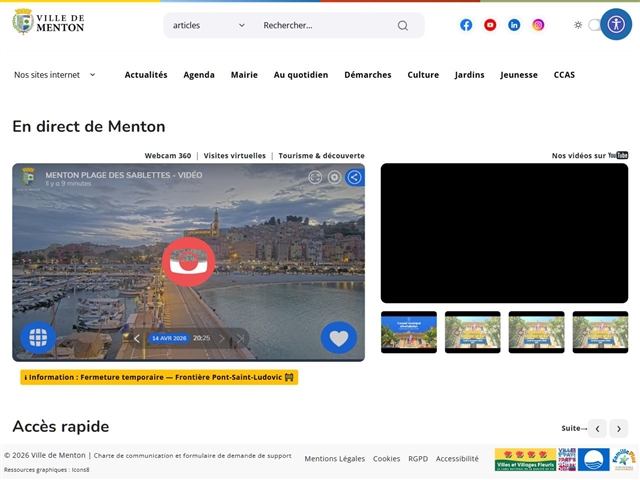Open the webcam grid gallery button

pos(38,338)
